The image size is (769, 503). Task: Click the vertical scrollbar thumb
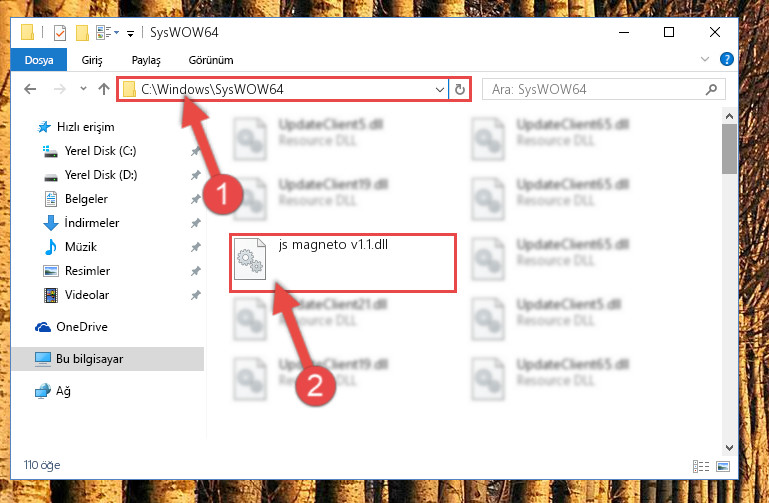pos(729,149)
